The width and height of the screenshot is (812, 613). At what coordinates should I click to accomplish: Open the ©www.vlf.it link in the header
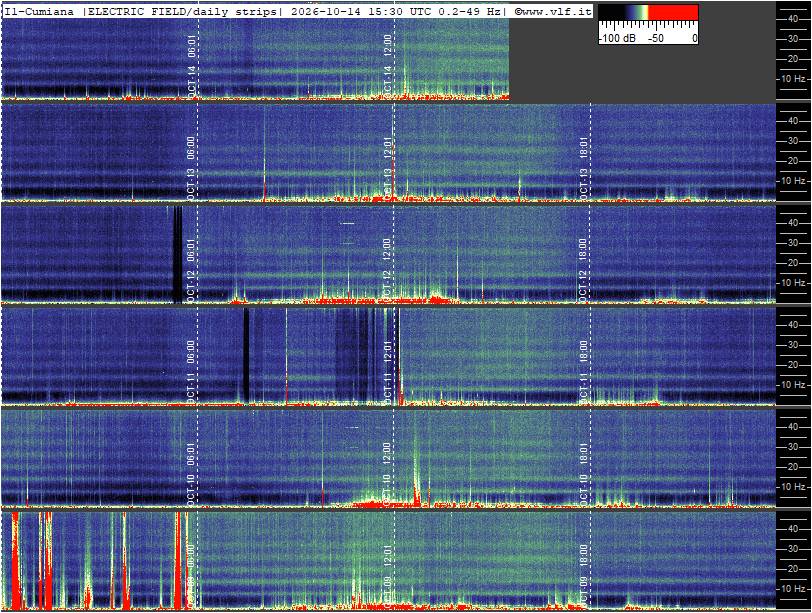pyautogui.click(x=553, y=11)
